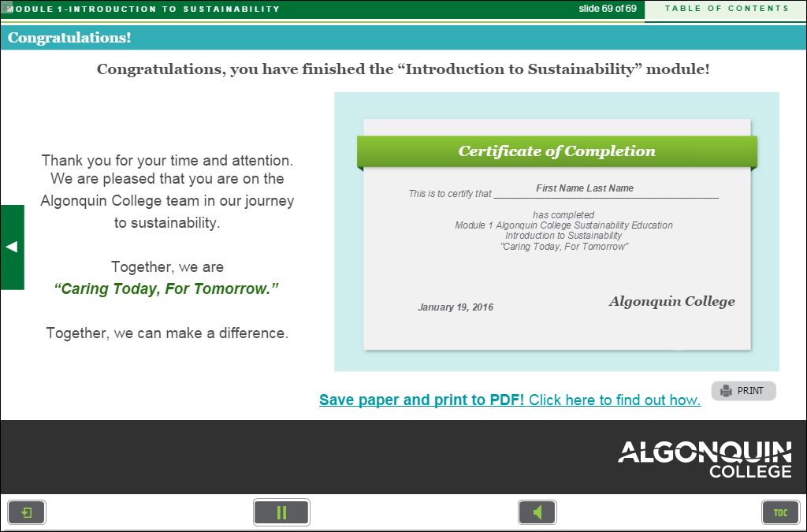This screenshot has width=807, height=532.
Task: Click the "Module 1 Algonquin College Sustainability Education" line
Action: [x=563, y=225]
